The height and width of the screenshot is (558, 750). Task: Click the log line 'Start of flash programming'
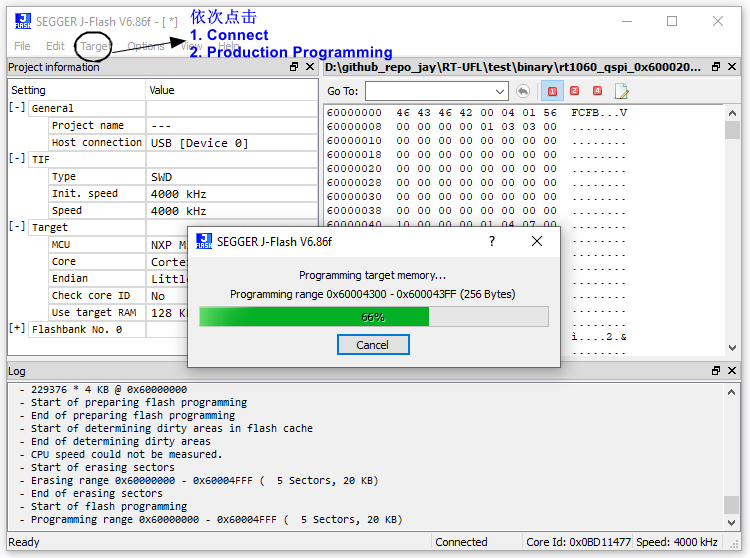(x=109, y=506)
